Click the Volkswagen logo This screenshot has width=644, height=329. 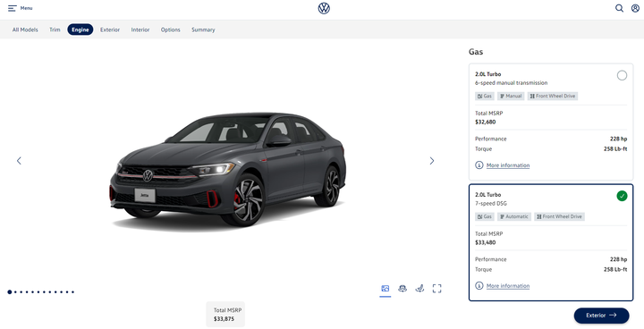(x=324, y=8)
